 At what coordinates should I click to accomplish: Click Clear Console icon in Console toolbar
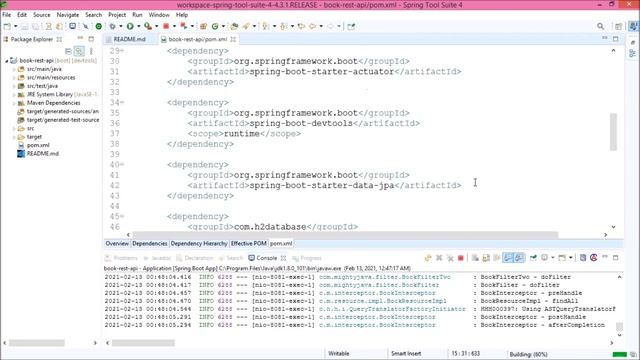tap(475, 258)
